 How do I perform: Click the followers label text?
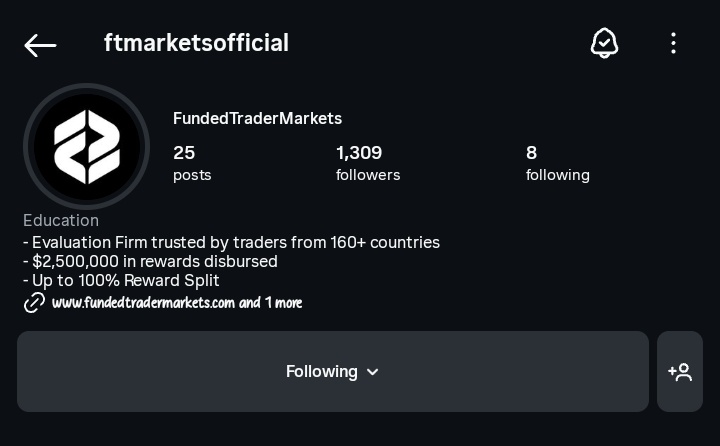[368, 175]
